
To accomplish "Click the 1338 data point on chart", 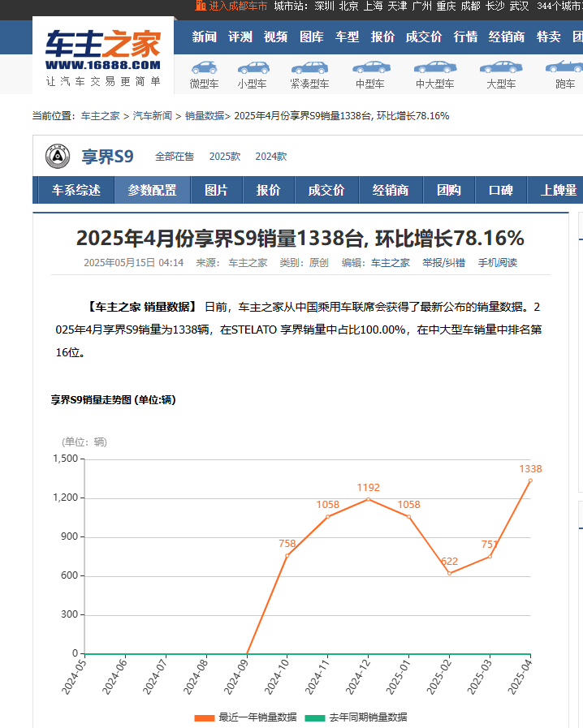I will (x=530, y=480).
